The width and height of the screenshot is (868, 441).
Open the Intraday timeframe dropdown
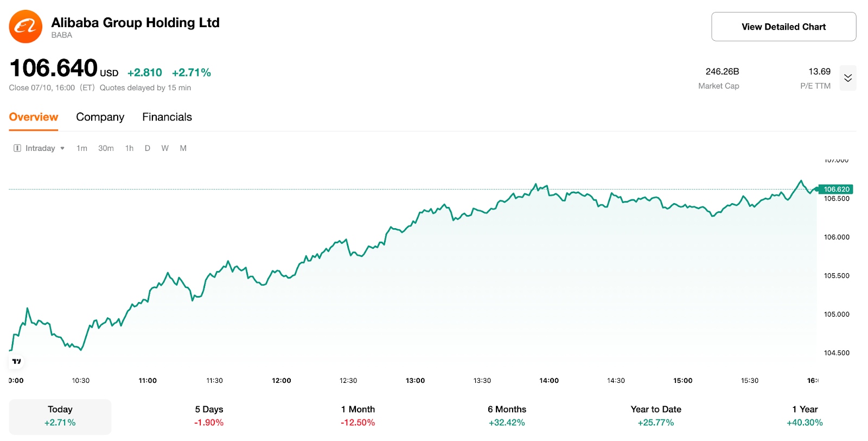tap(43, 148)
